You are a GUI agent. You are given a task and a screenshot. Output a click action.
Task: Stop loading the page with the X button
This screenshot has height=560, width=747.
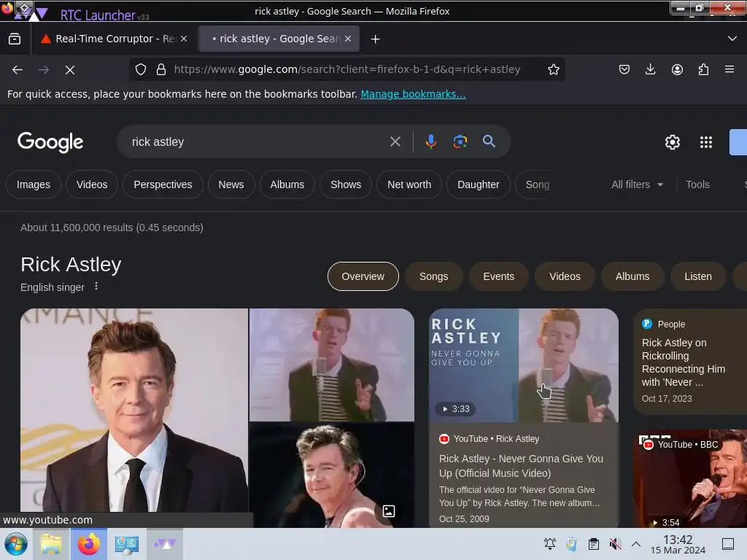pos(70,70)
